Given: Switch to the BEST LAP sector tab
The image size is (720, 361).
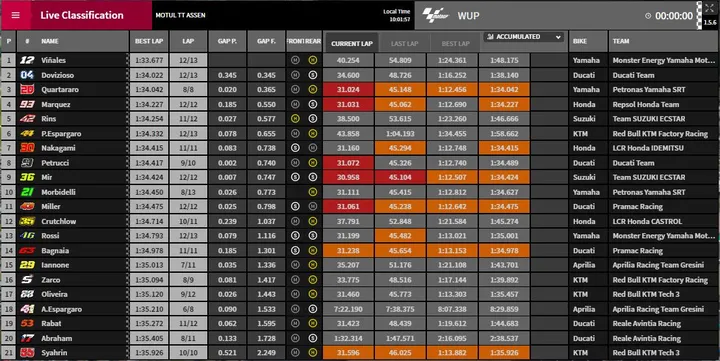Looking at the screenshot, I should 456,44.
